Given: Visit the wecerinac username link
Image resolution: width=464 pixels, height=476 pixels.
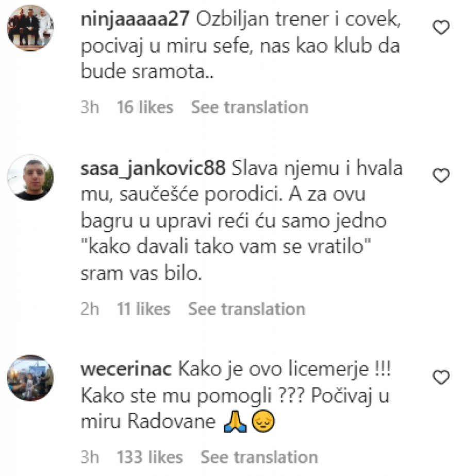Looking at the screenshot, I should click(126, 369).
